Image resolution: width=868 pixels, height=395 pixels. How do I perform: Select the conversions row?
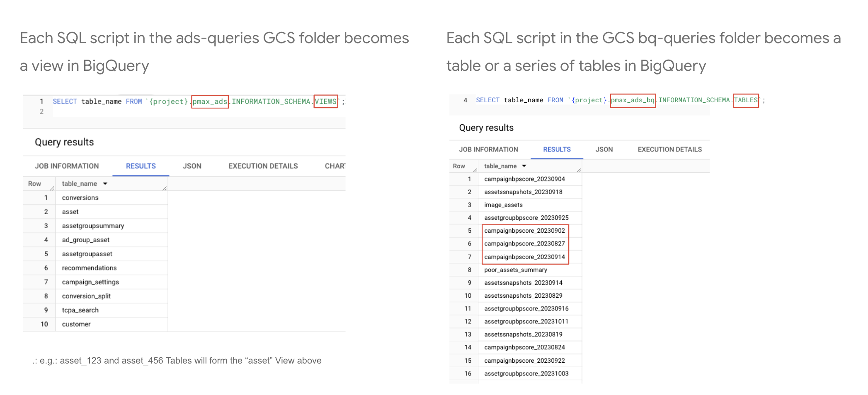click(x=96, y=198)
